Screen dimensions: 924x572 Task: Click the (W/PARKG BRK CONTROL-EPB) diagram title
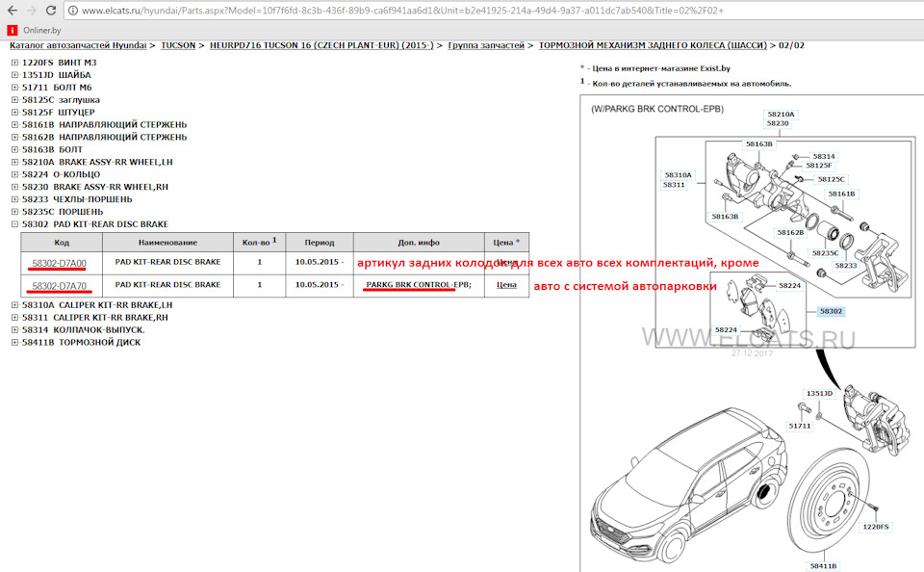[x=657, y=109]
